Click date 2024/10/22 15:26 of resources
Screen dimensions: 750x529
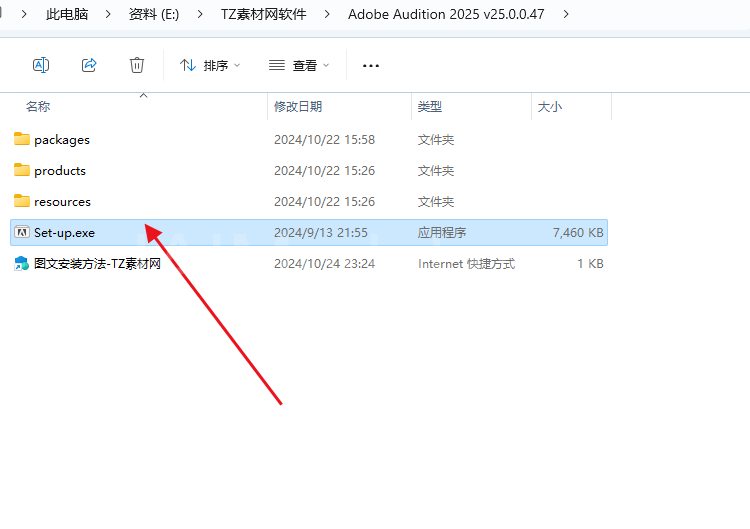[324, 202]
